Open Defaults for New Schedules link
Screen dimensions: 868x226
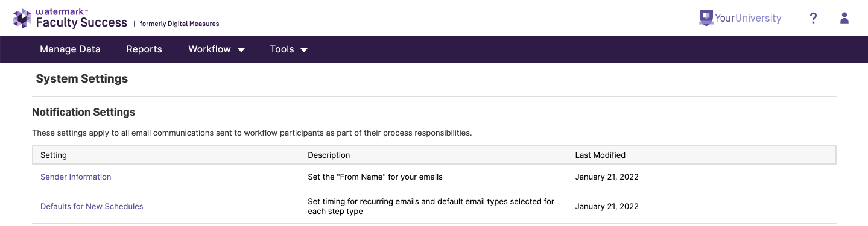pyautogui.click(x=92, y=206)
